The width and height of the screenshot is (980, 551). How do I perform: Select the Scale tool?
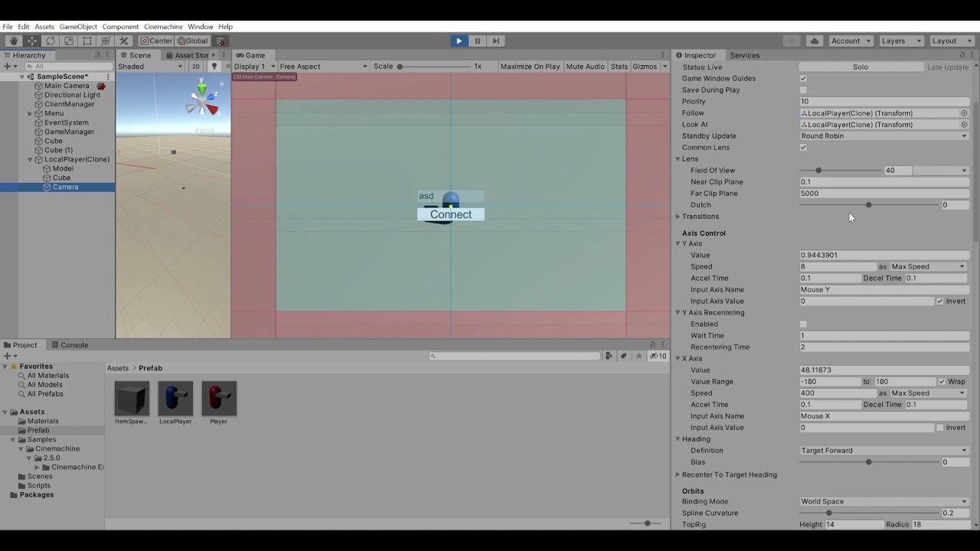pos(68,41)
